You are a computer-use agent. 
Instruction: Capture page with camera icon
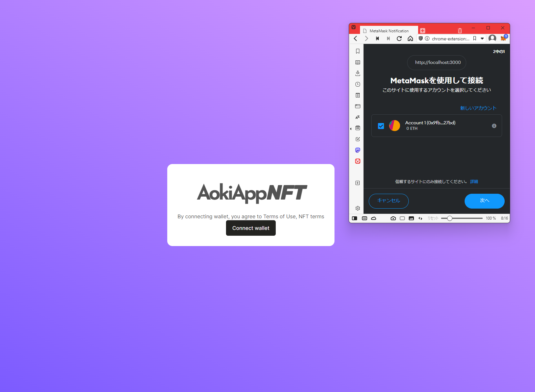pos(393,218)
